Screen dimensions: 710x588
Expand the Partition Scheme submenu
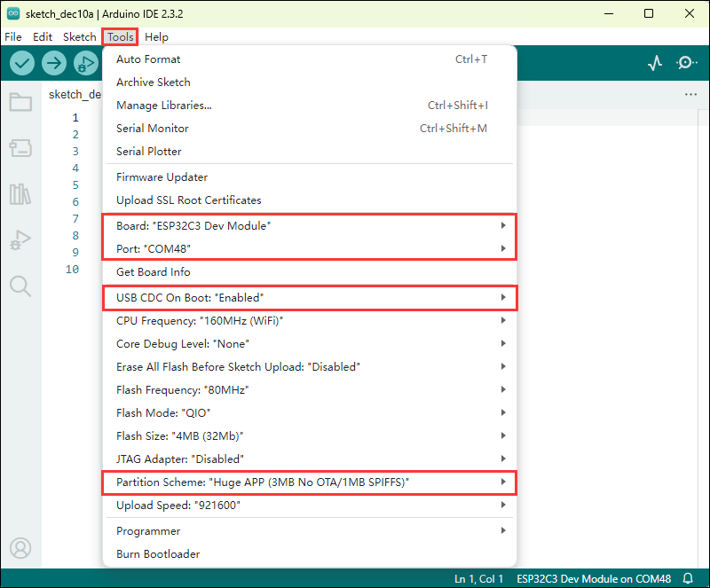pyautogui.click(x=309, y=482)
